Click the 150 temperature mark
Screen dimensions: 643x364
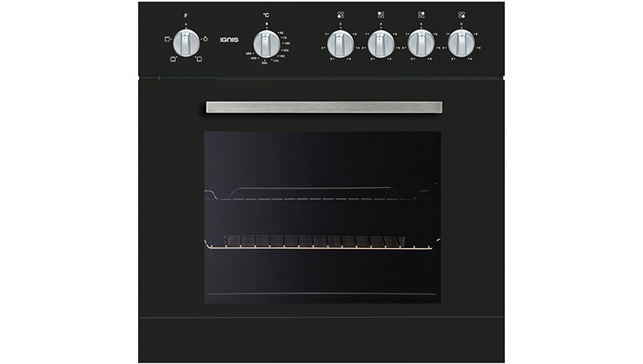click(x=282, y=56)
